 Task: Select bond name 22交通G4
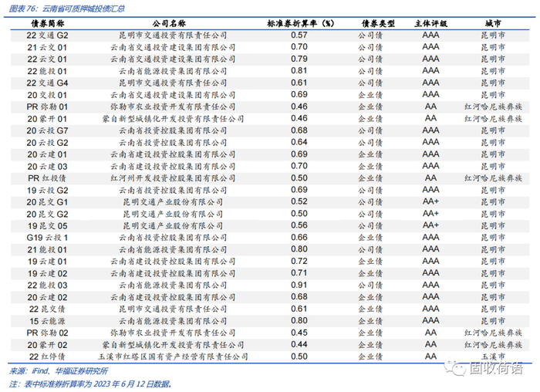pos(48,83)
